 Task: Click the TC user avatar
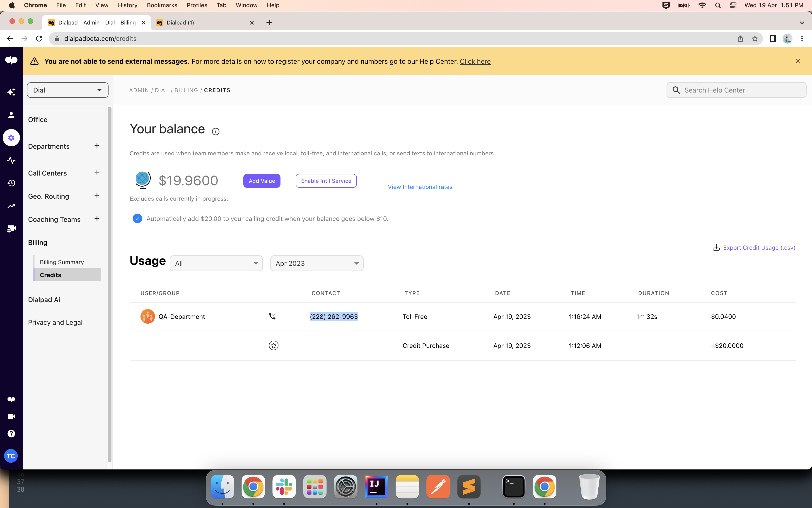(11, 456)
